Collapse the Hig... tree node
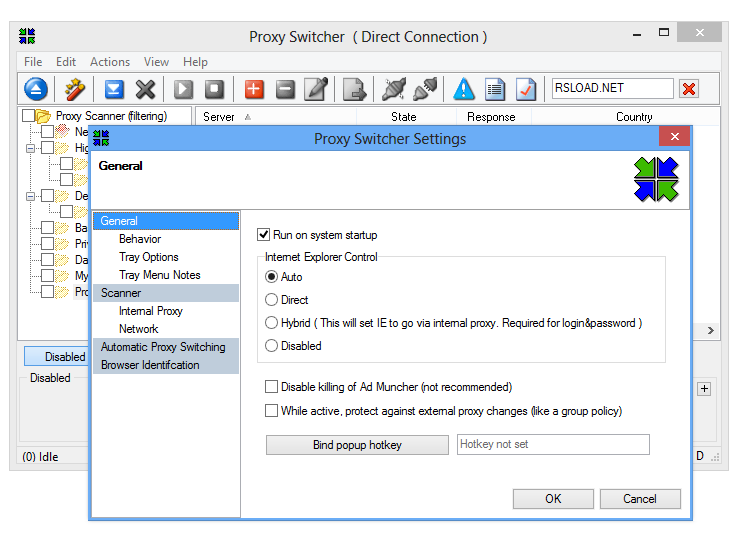743x544 pixels. point(30,149)
